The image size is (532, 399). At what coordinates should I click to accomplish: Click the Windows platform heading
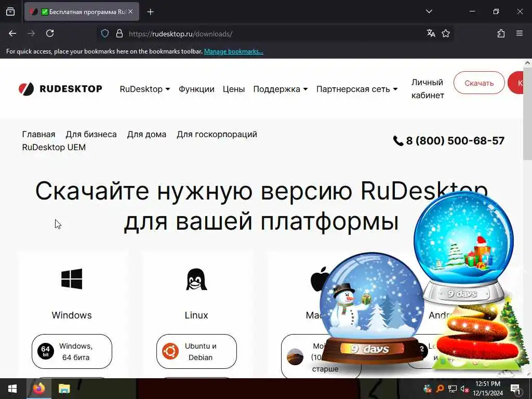(72, 315)
